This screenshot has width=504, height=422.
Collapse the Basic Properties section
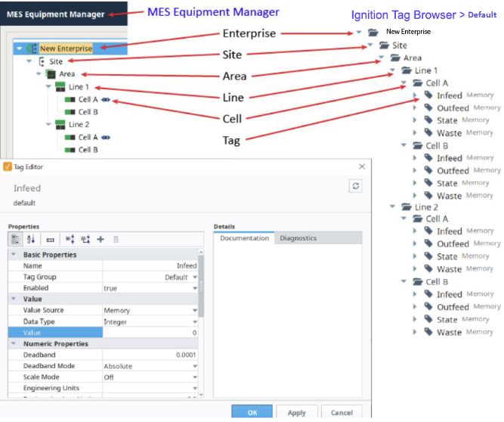(14, 255)
